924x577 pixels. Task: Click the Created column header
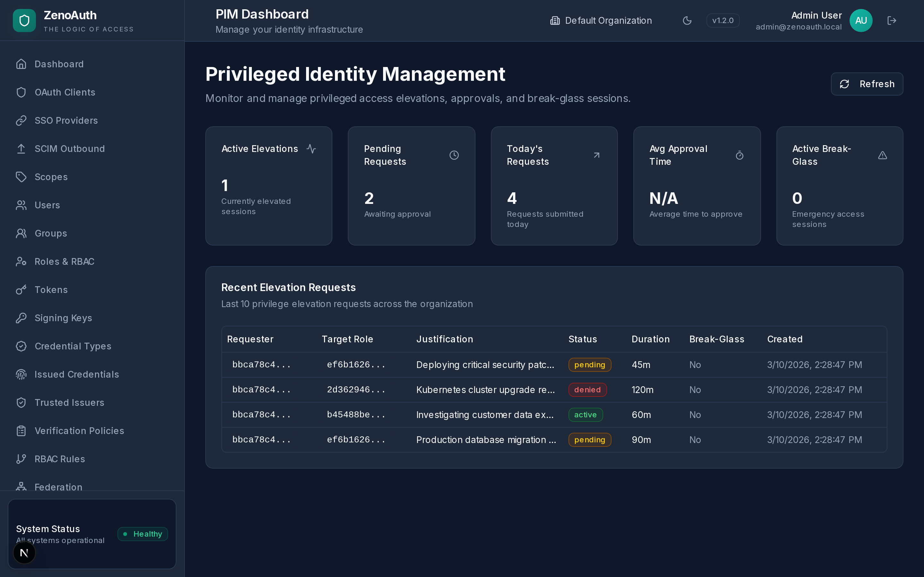784,339
